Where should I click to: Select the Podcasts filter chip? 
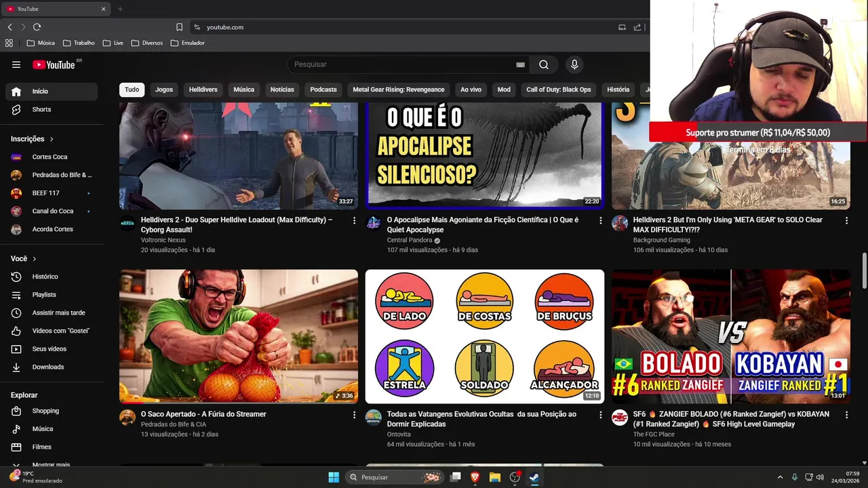coord(323,89)
